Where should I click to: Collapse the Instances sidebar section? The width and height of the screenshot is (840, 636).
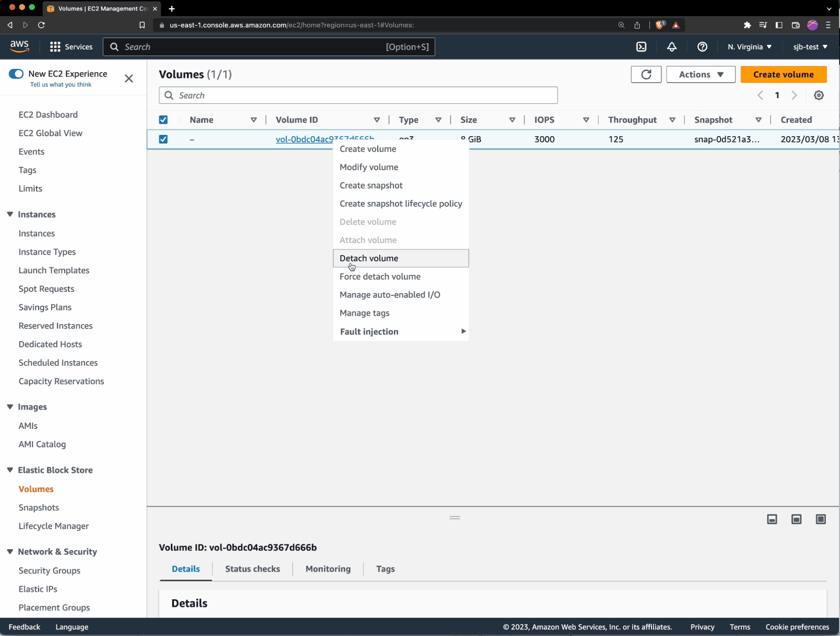[x=10, y=214]
